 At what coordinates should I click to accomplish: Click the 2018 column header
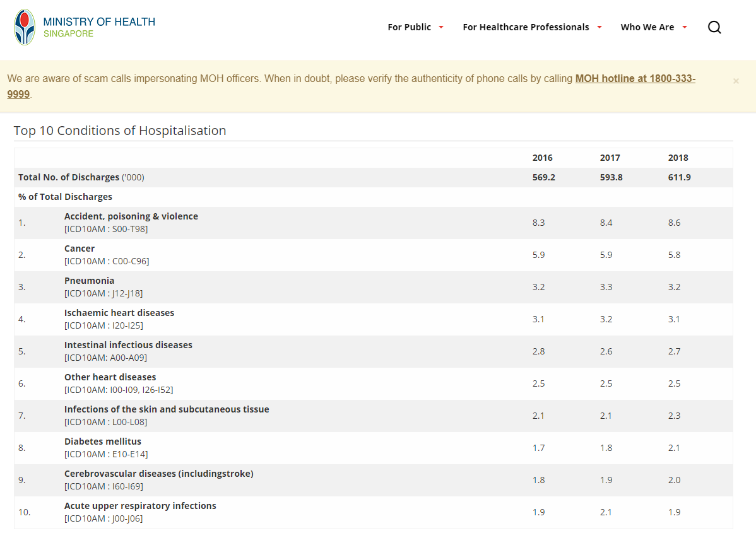tap(678, 158)
